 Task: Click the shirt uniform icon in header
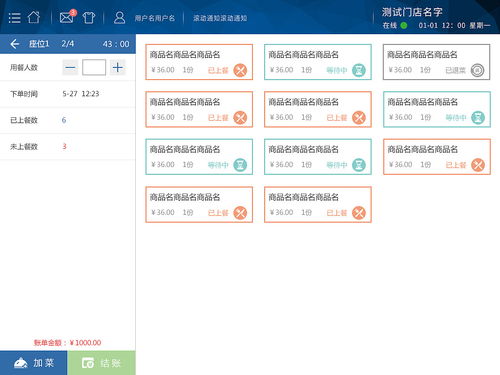coord(89,17)
